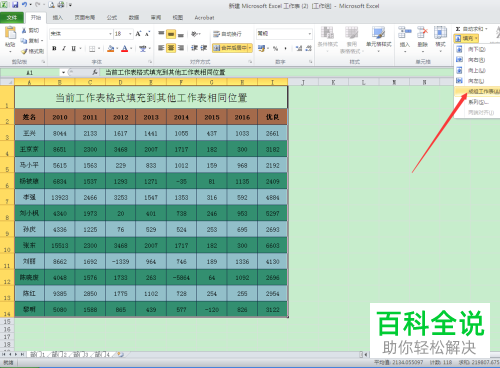The width and height of the screenshot is (500, 368).
Task: Toggle align text right
Action: pyautogui.click(x=181, y=48)
